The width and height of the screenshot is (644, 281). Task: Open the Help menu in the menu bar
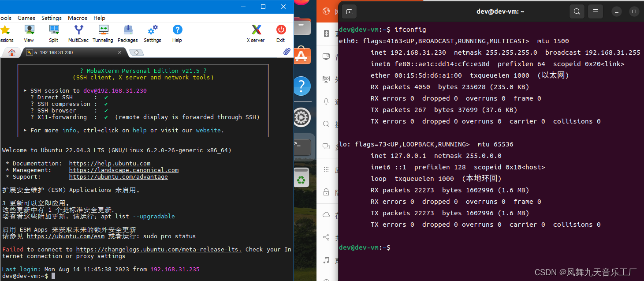pyautogui.click(x=99, y=18)
